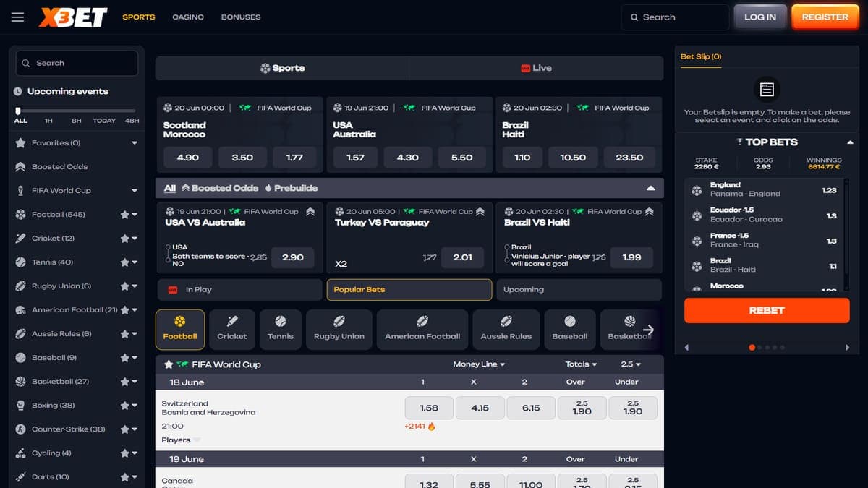Select the Rugby Union sport tile
Viewport: 868px width, 488px height.
tap(339, 330)
